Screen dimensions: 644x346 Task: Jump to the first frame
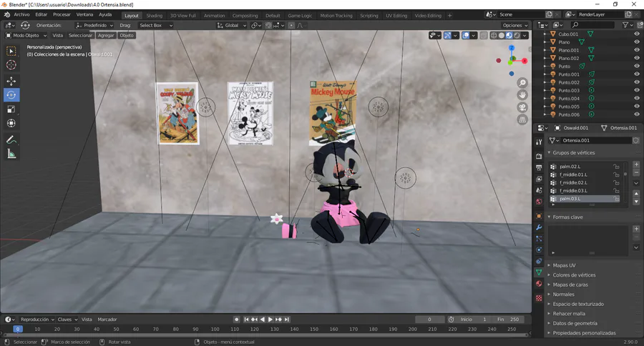(x=246, y=320)
